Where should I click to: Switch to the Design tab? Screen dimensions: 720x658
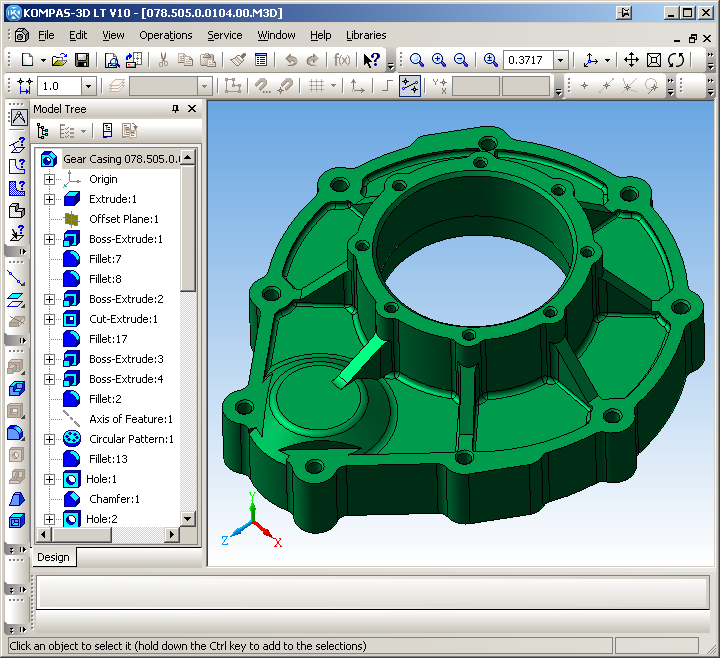[54, 557]
